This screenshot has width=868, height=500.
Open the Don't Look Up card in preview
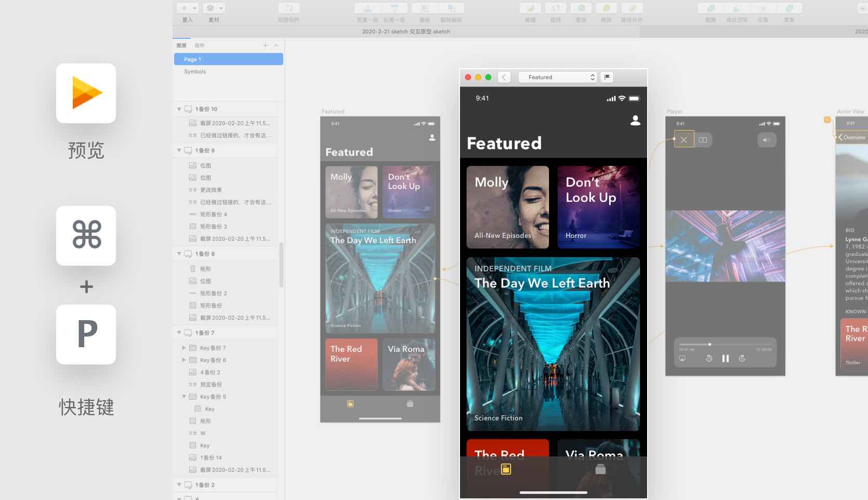click(x=599, y=207)
